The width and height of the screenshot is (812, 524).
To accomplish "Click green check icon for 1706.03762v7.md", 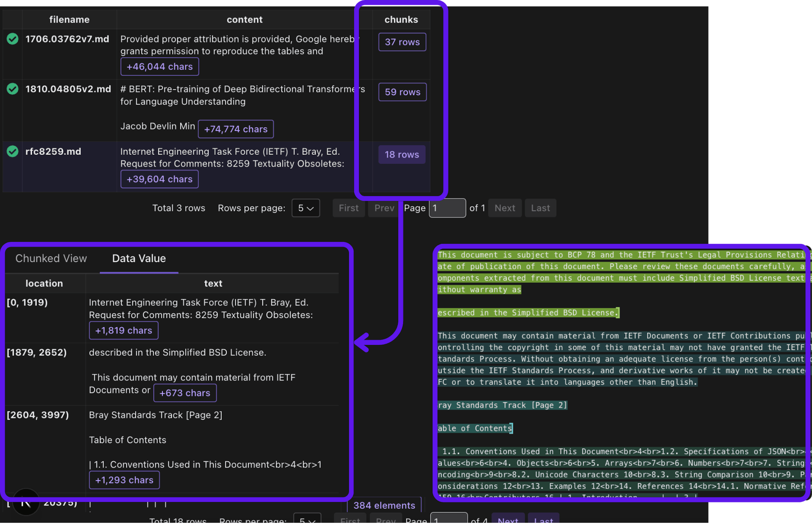I will tap(12, 39).
